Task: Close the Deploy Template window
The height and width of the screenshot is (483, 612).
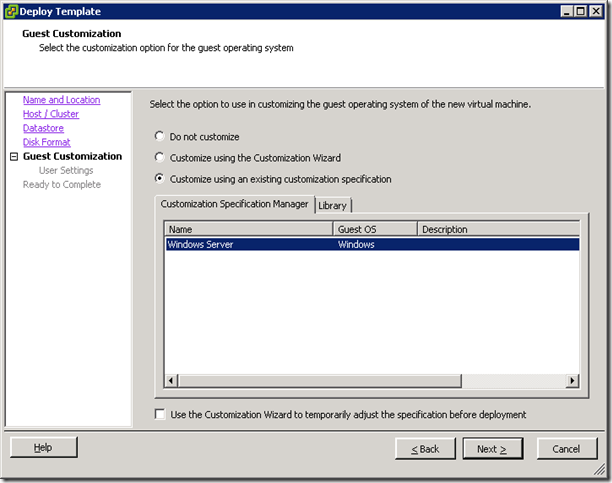Action: click(x=596, y=11)
